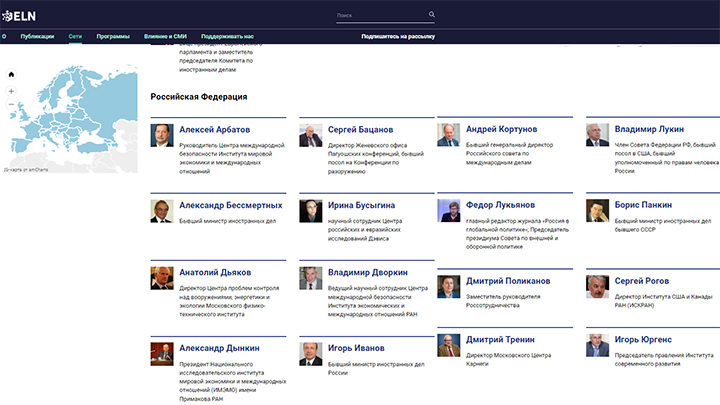Click the search magnifier icon
720x405 pixels.
[432, 15]
